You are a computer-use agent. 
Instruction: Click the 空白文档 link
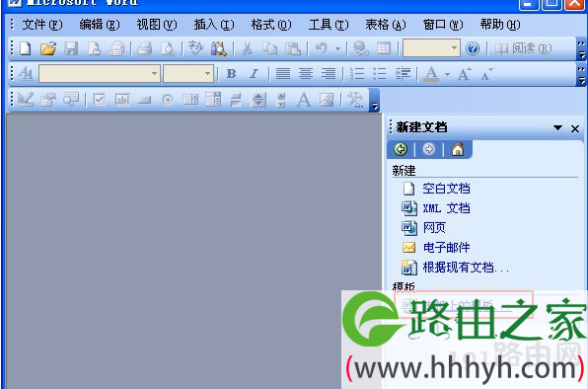pos(446,189)
